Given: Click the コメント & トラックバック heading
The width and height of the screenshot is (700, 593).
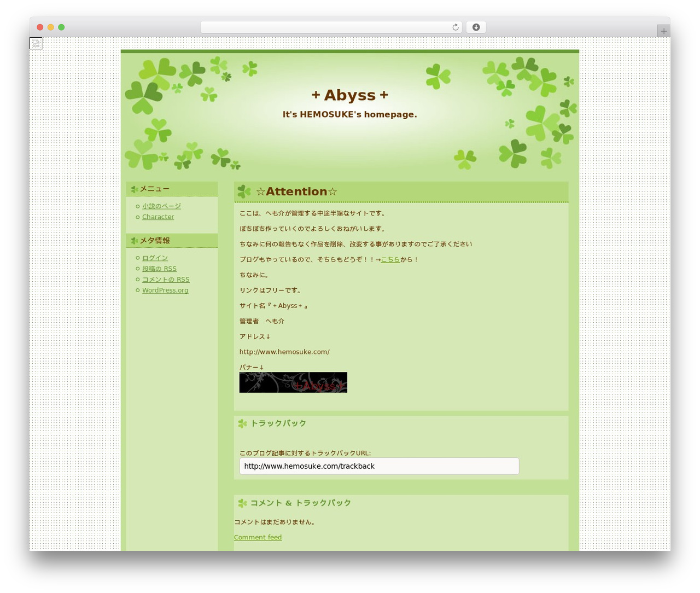Looking at the screenshot, I should coord(301,503).
